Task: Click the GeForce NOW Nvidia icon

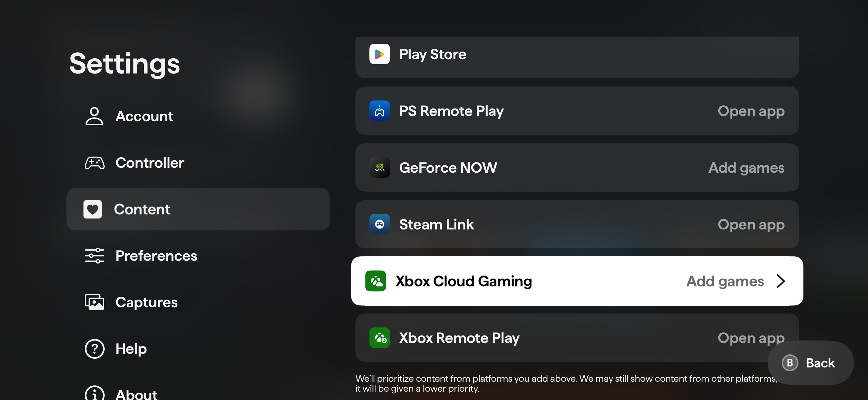Action: point(379,167)
